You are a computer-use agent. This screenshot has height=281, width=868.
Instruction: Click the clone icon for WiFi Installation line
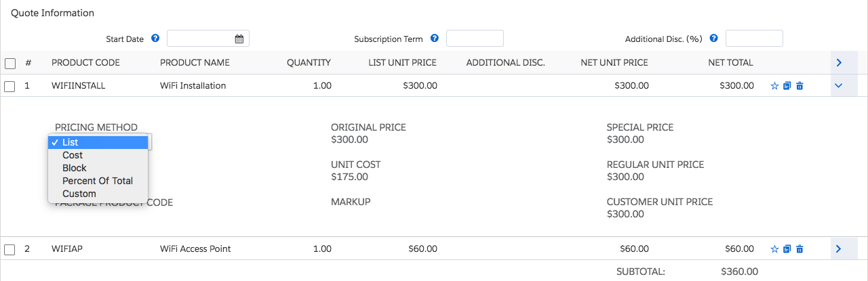pos(787,86)
